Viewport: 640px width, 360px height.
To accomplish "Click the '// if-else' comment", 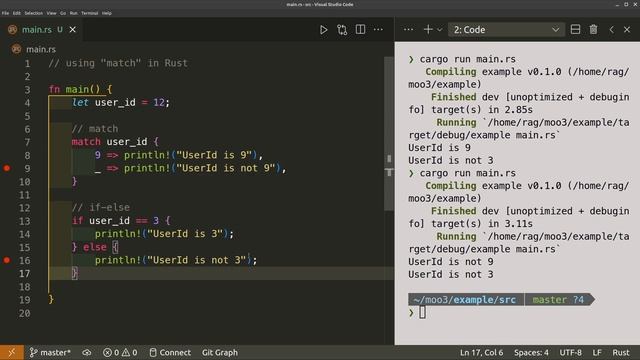I will (101, 207).
